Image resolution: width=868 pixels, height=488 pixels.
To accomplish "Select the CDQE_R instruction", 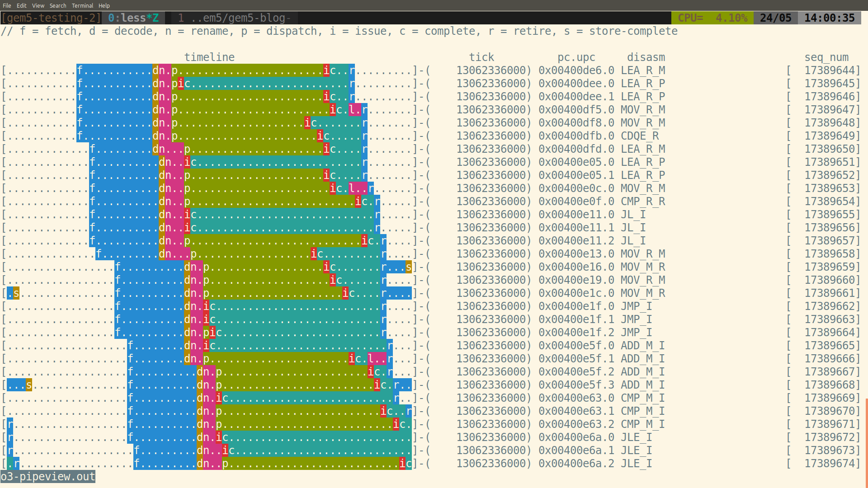I will click(640, 136).
